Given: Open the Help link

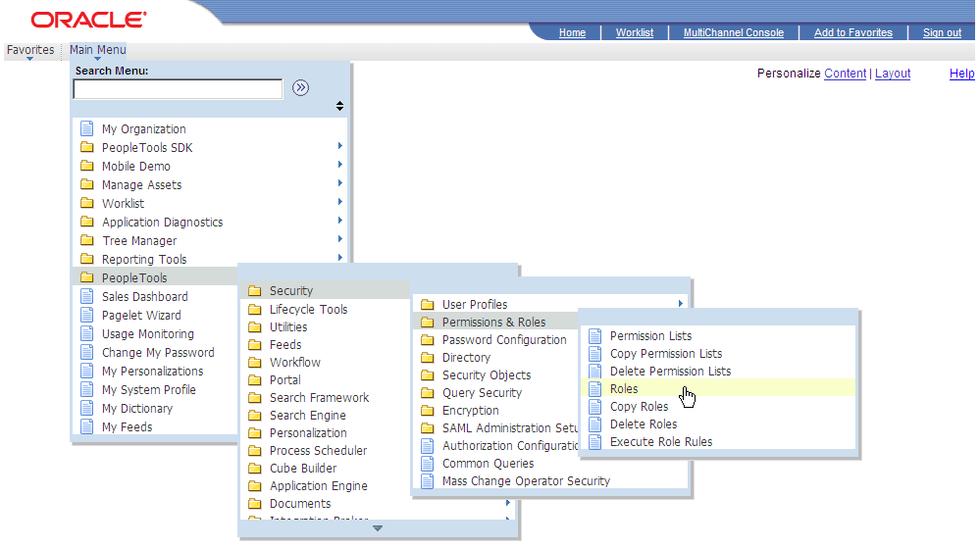Looking at the screenshot, I should pos(962,74).
